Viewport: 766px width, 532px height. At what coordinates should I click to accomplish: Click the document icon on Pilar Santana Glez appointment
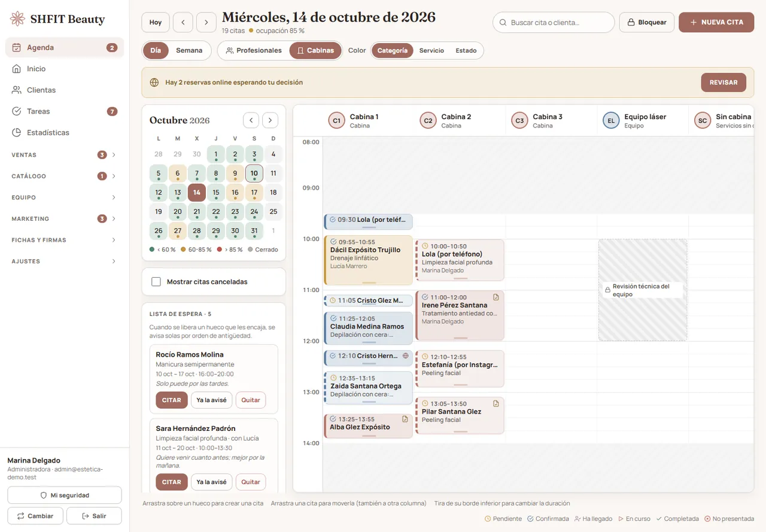click(496, 404)
